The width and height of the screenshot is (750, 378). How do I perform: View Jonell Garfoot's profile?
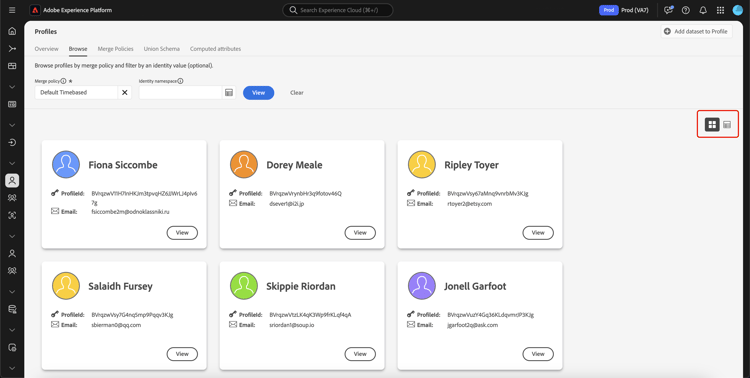tap(538, 354)
